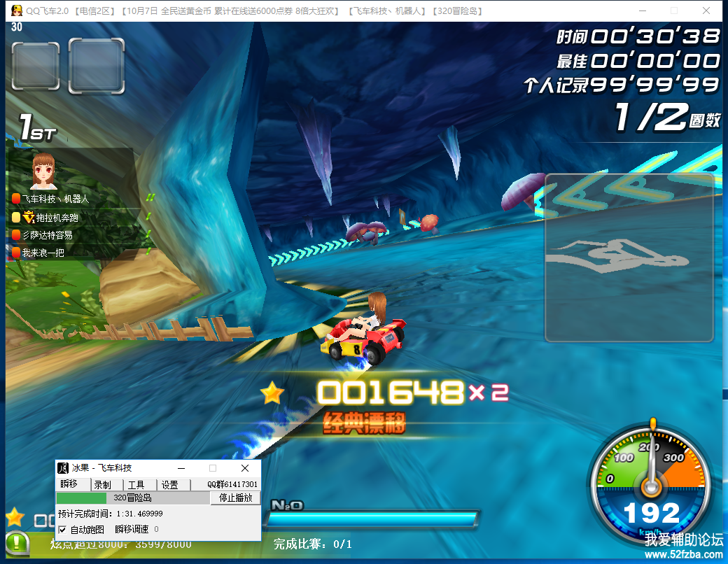Click the first empty item slot
Image resolution: width=728 pixels, height=564 pixels.
point(36,66)
